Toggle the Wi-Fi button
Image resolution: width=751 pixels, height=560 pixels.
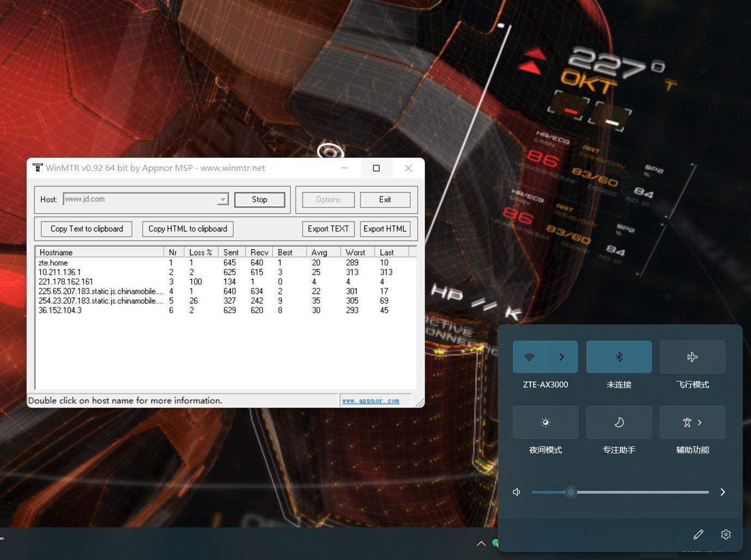click(x=529, y=357)
